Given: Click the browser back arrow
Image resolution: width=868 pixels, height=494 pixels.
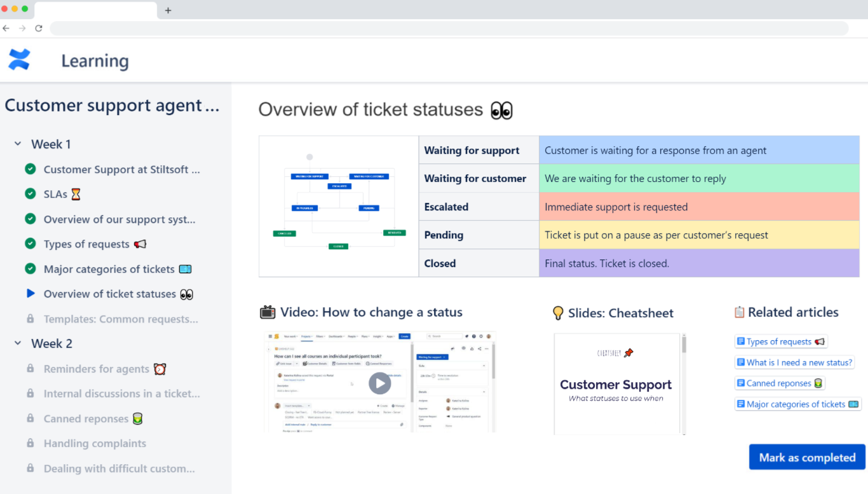Looking at the screenshot, I should click(x=6, y=28).
